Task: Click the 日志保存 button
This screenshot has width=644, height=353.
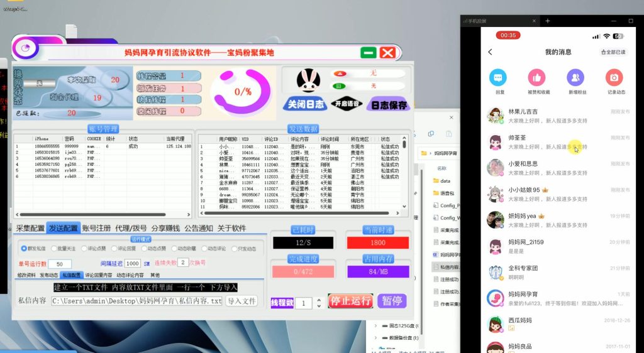Action: (x=389, y=105)
